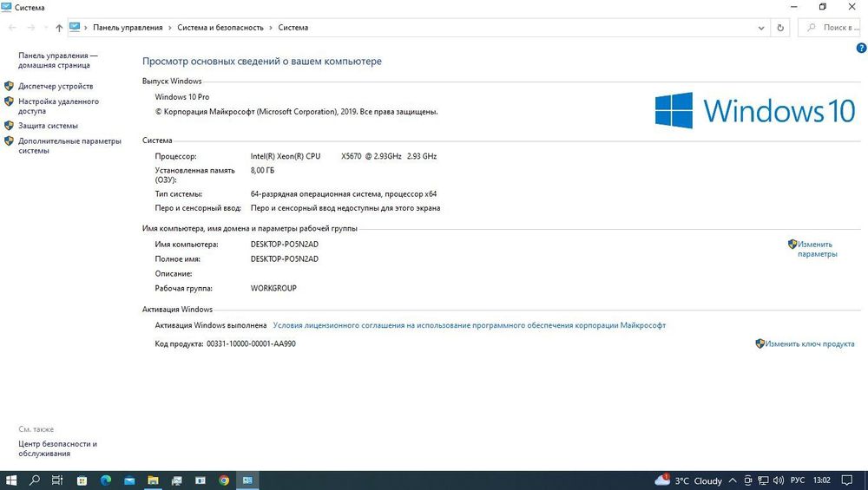Click the blue help question mark icon
Viewport: 868px width, 490px height.
[861, 48]
